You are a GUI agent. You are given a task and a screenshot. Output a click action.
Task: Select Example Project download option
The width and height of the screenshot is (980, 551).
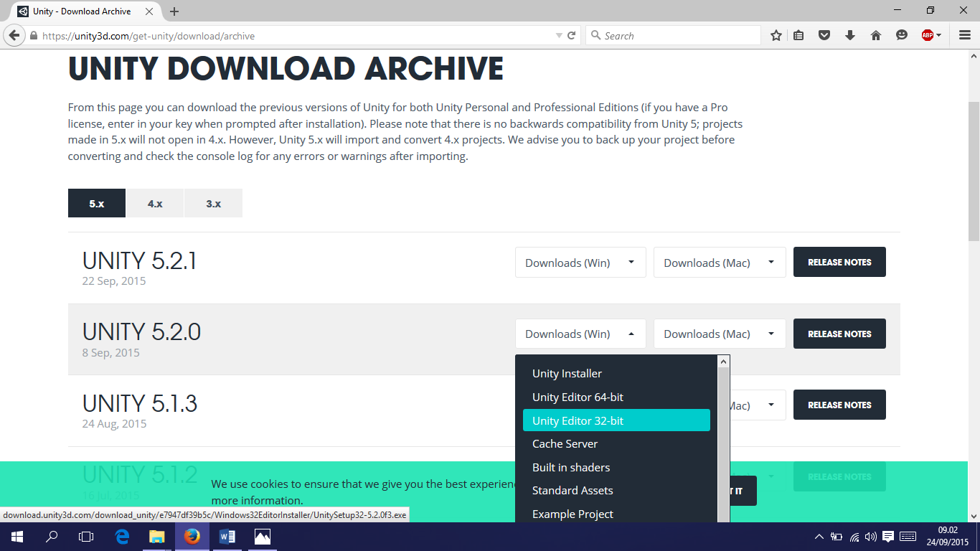pos(616,514)
